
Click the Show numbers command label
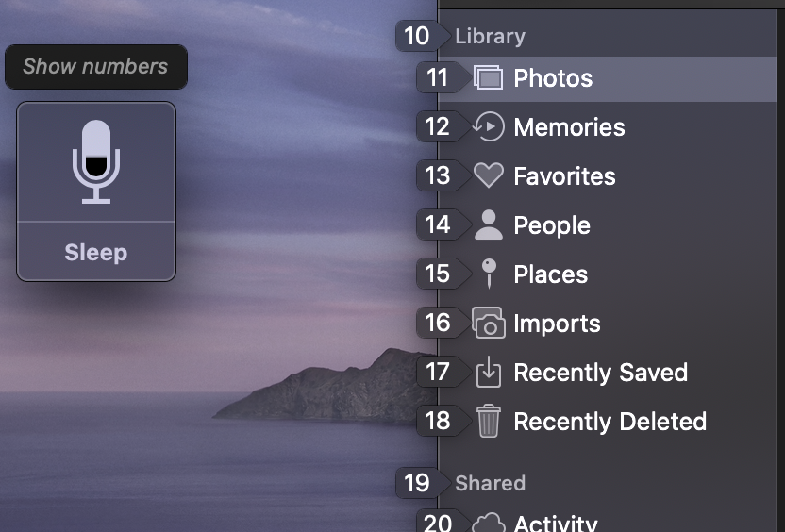tap(95, 67)
